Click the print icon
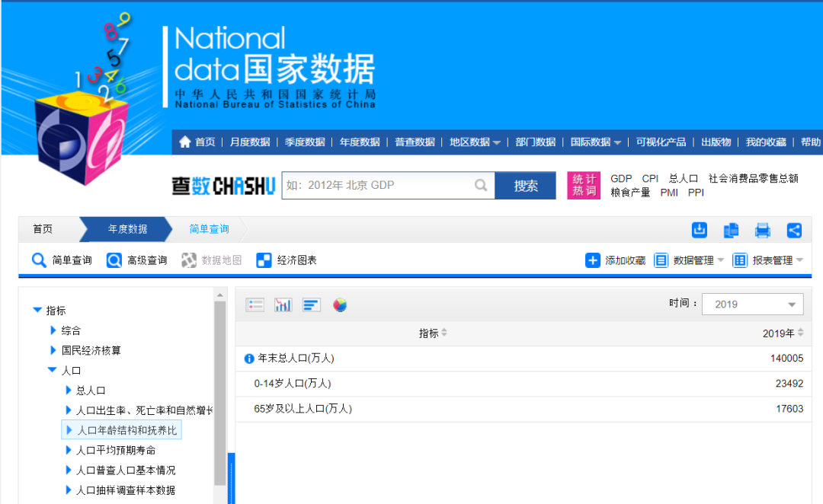The width and height of the screenshot is (823, 504). [763, 230]
